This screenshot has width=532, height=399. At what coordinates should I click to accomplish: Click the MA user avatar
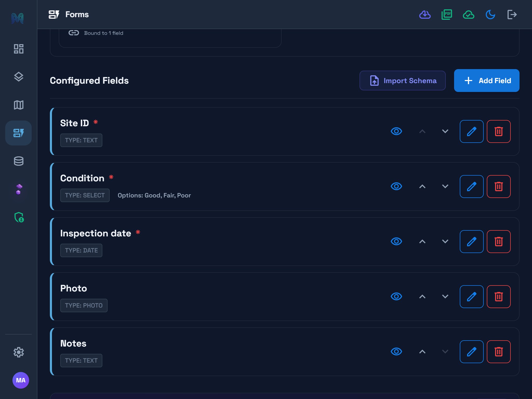click(x=21, y=380)
